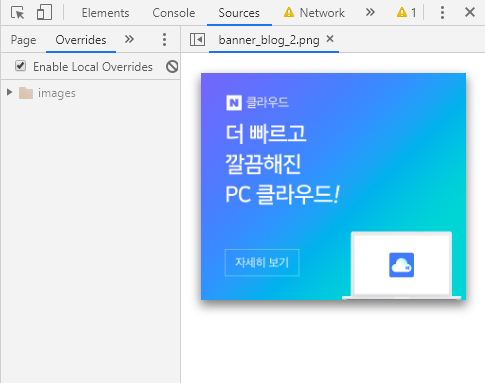Select the Sources tab
Screen dimensions: 485x383
coord(239,13)
